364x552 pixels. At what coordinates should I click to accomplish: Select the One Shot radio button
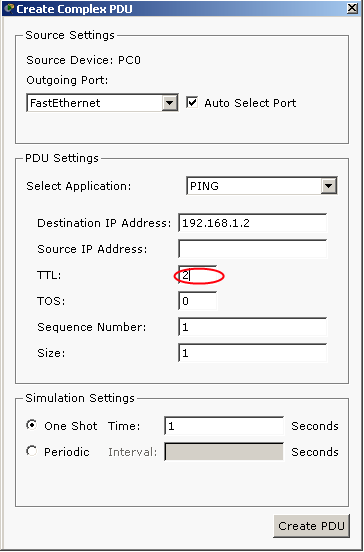click(32, 425)
